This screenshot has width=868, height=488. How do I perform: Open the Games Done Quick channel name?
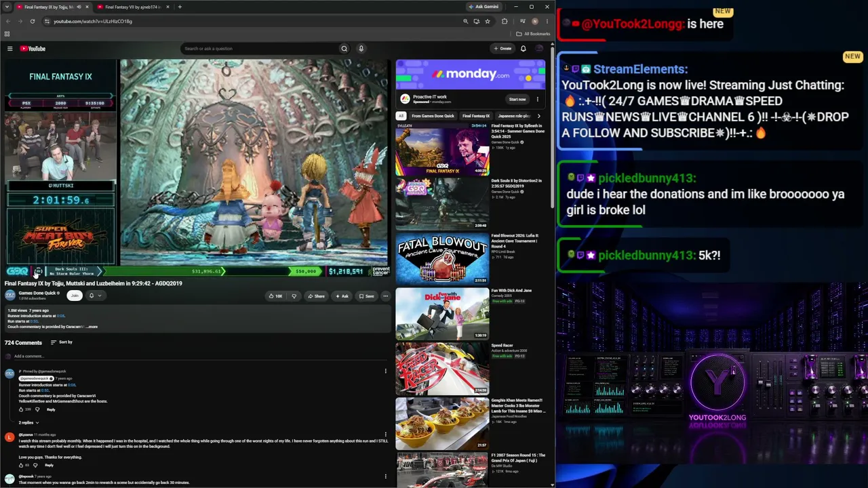37,293
